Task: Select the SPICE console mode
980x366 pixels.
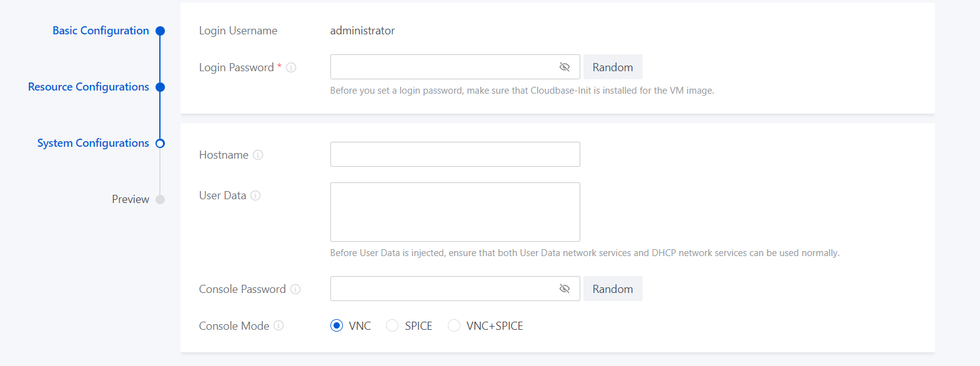Action: coord(392,325)
